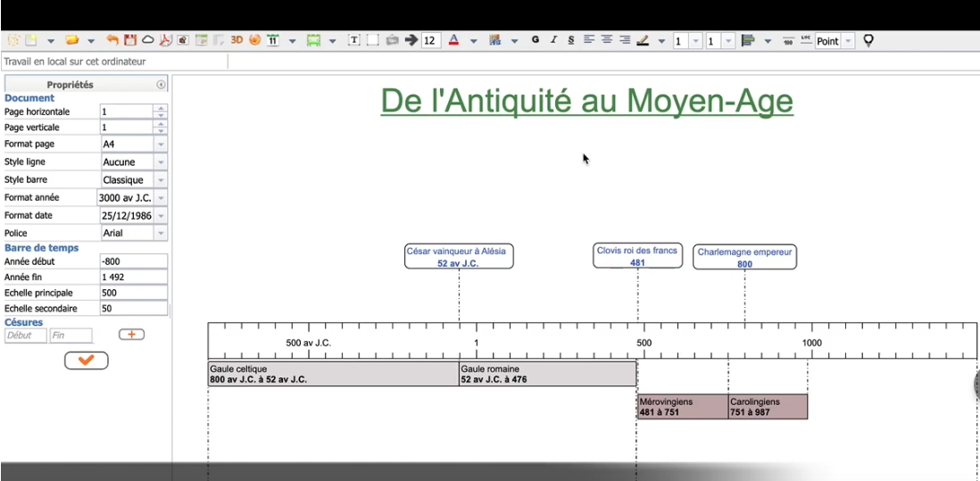This screenshot has width=980, height=481.
Task: Click the lightbulb help icon
Action: [868, 40]
